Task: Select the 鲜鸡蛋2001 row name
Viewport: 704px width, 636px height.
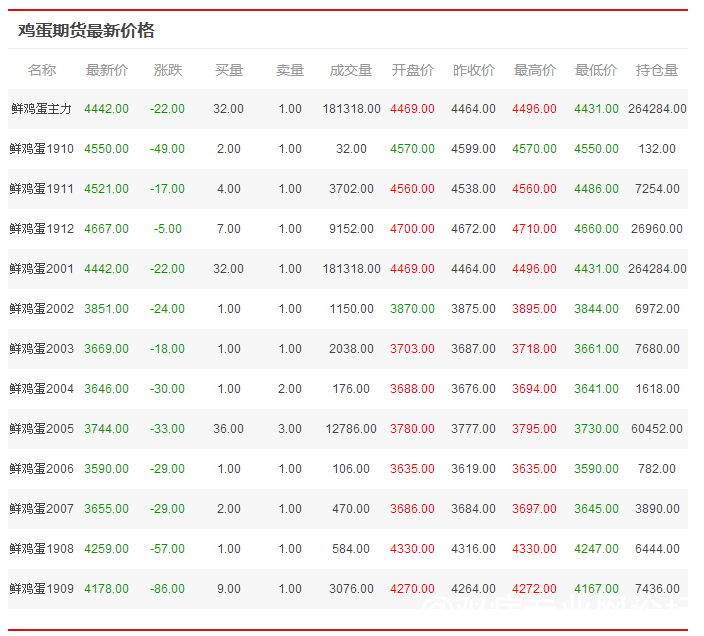Action: [41, 268]
